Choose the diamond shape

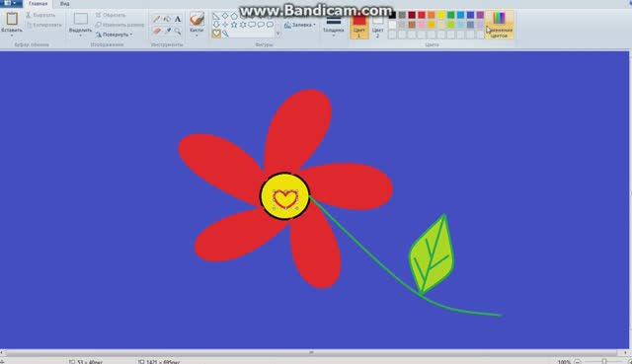[225, 16]
